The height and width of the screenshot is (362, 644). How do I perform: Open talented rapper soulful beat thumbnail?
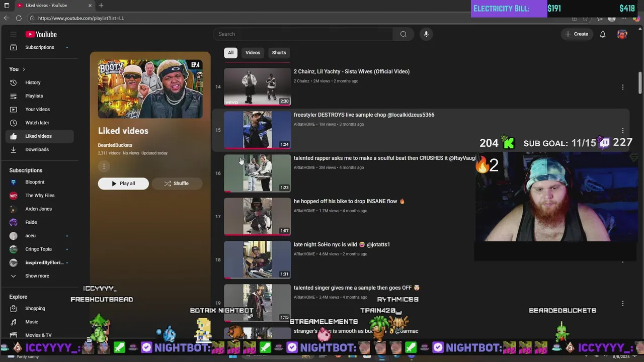pos(258,173)
